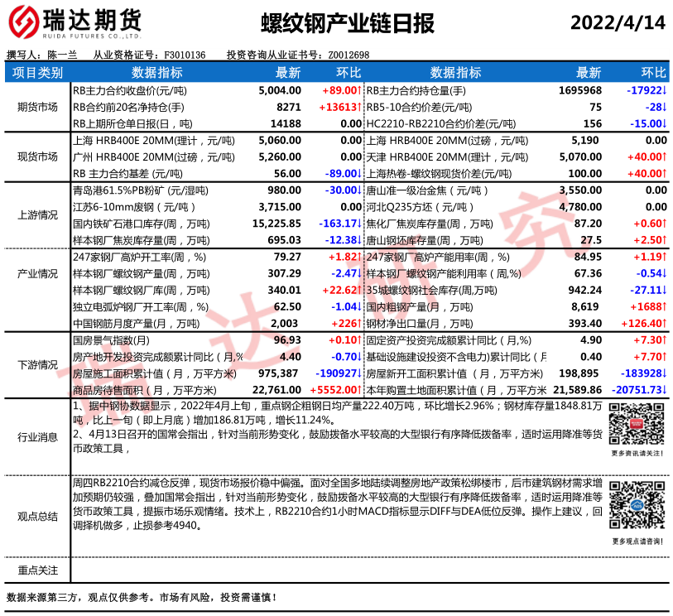
Task: Click the rightmost 环比 column header
Action: [x=654, y=73]
